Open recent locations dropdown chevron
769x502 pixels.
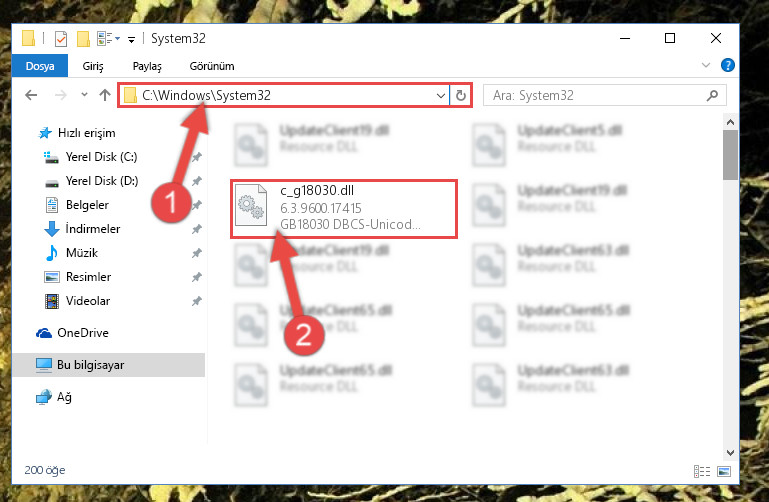84,95
